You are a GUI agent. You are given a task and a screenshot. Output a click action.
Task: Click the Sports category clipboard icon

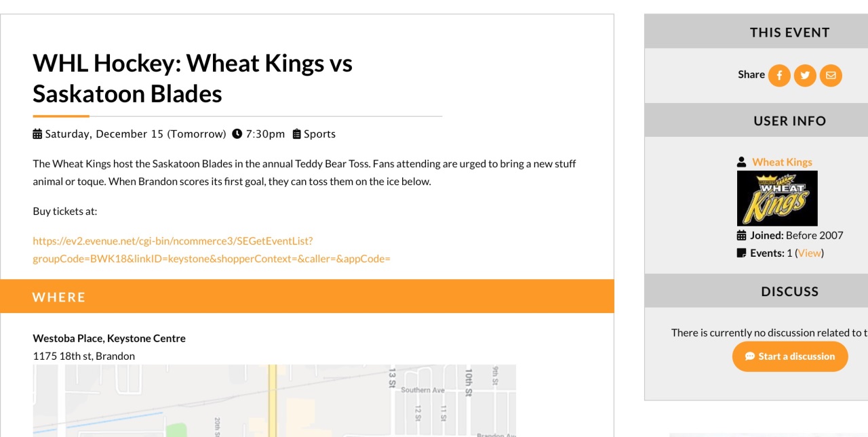click(296, 134)
